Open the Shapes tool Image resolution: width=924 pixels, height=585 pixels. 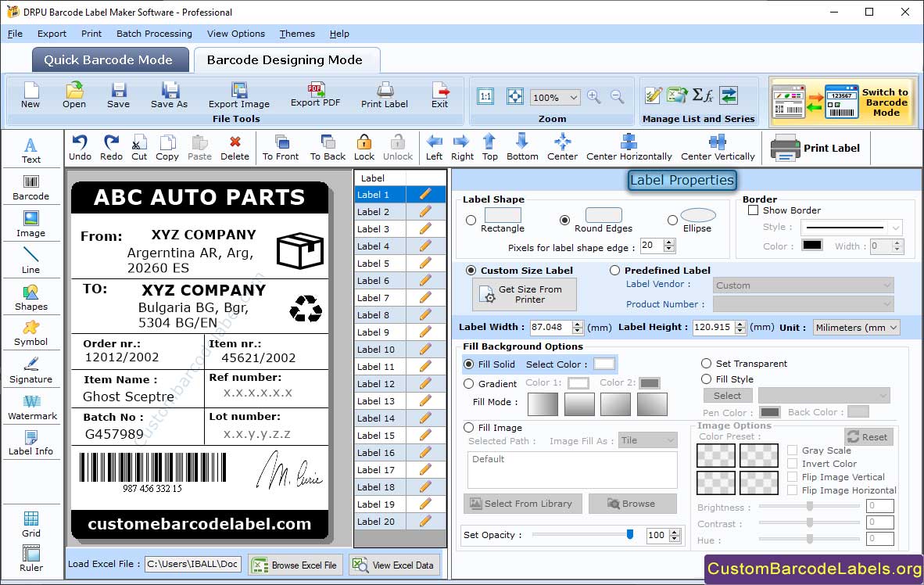(x=30, y=298)
